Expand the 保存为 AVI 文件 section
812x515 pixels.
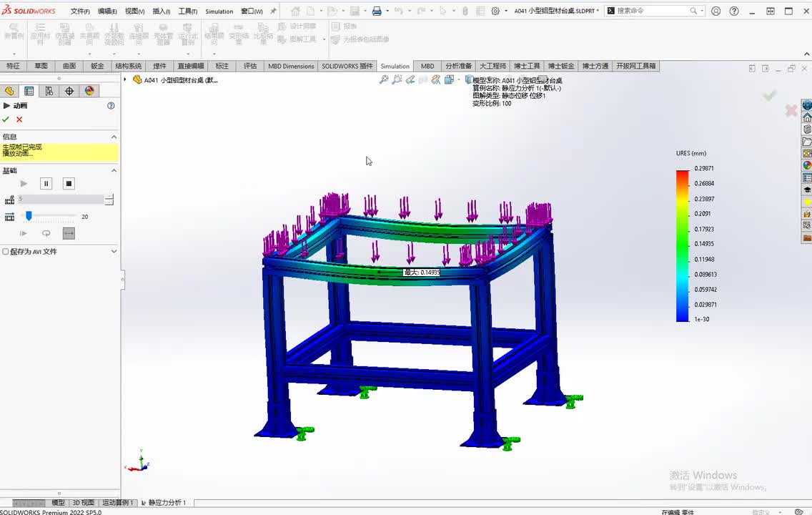[114, 251]
